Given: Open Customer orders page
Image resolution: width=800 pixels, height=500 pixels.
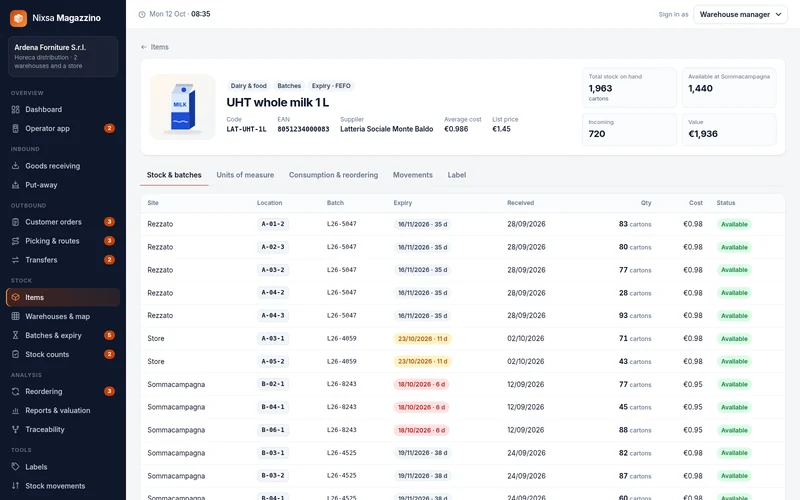Looking at the screenshot, I should (63, 222).
